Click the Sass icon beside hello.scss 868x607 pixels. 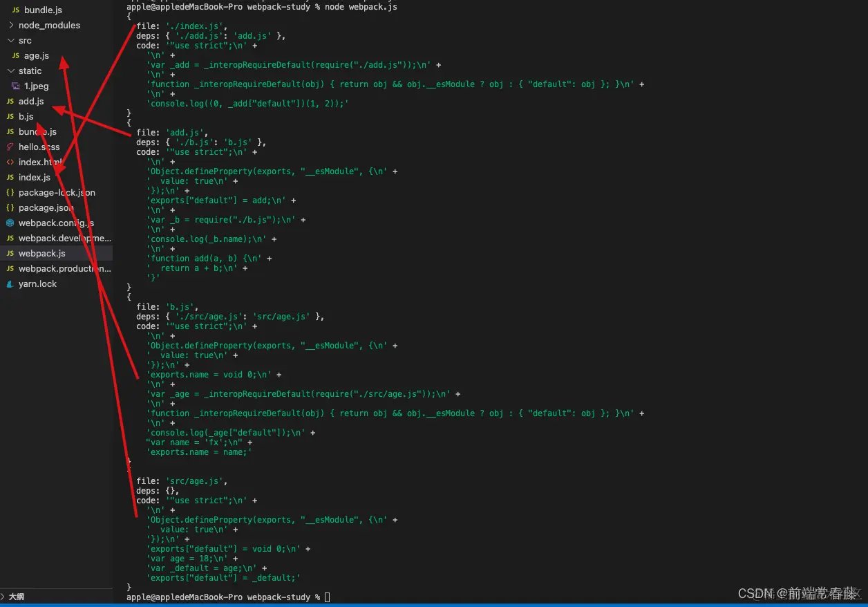(x=10, y=147)
